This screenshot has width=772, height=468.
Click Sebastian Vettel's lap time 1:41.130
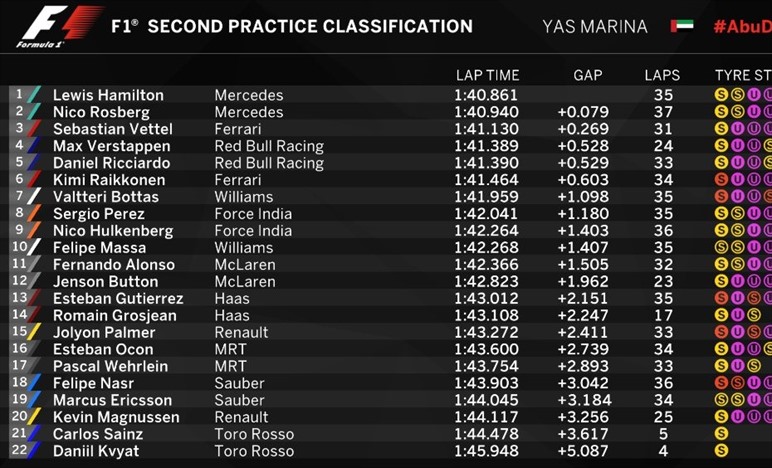(486, 129)
